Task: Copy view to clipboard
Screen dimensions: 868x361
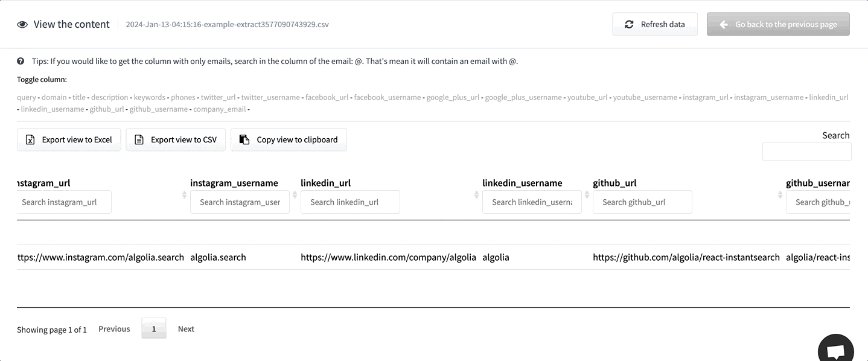Action: click(289, 139)
